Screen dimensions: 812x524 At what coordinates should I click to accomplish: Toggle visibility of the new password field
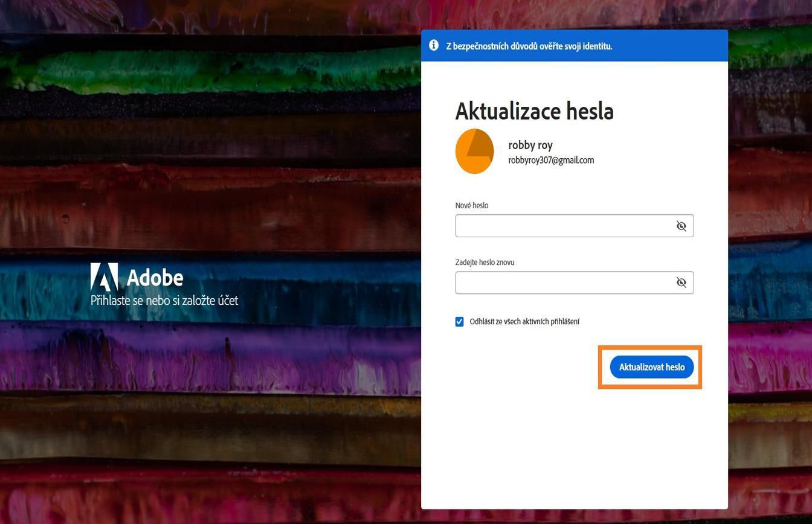tap(681, 226)
